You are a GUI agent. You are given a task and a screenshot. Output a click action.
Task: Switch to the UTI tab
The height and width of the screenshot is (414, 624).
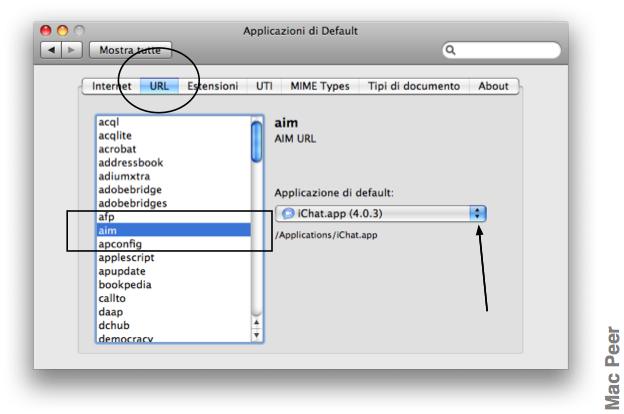(264, 86)
